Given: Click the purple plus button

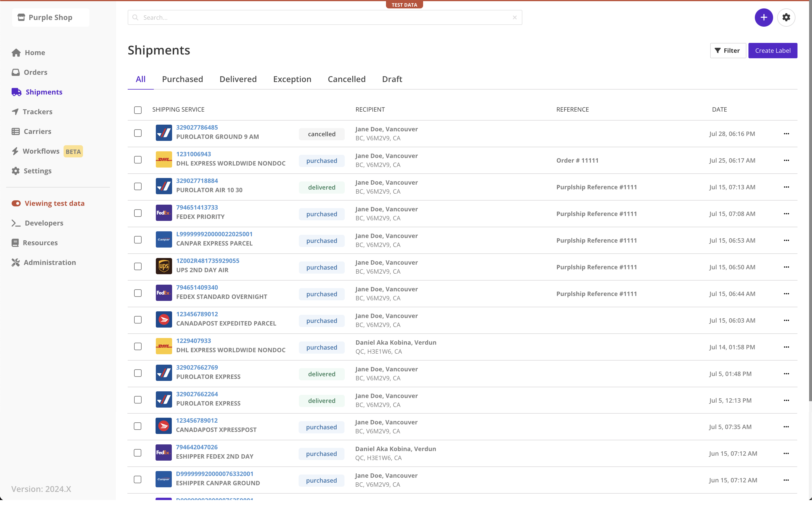Looking at the screenshot, I should coord(764,17).
